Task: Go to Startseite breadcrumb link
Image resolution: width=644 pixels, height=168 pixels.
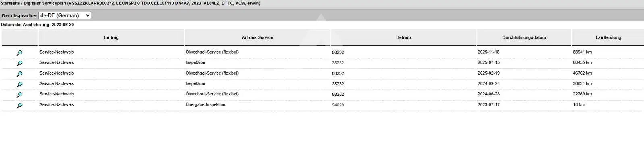Action: (x=10, y=3)
